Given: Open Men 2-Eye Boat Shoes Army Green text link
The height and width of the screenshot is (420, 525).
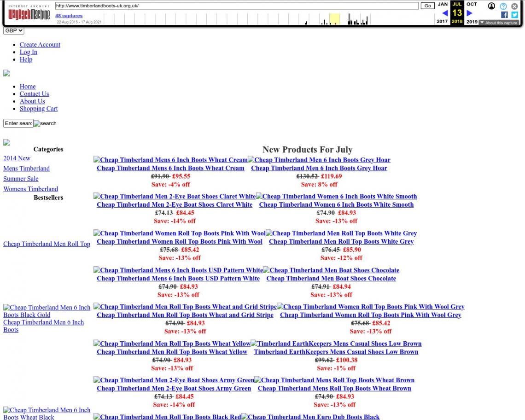Looking at the screenshot, I should 174,388.
